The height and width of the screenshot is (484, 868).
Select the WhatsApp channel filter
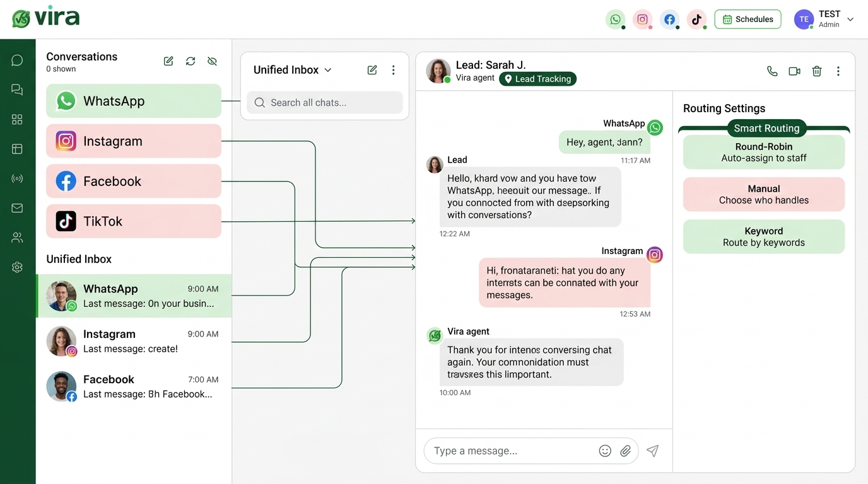tap(134, 101)
